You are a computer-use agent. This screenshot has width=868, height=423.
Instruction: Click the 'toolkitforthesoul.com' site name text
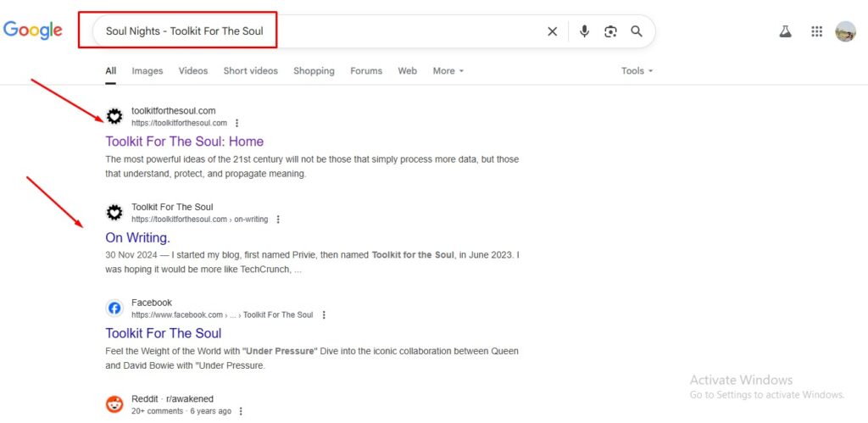point(173,111)
